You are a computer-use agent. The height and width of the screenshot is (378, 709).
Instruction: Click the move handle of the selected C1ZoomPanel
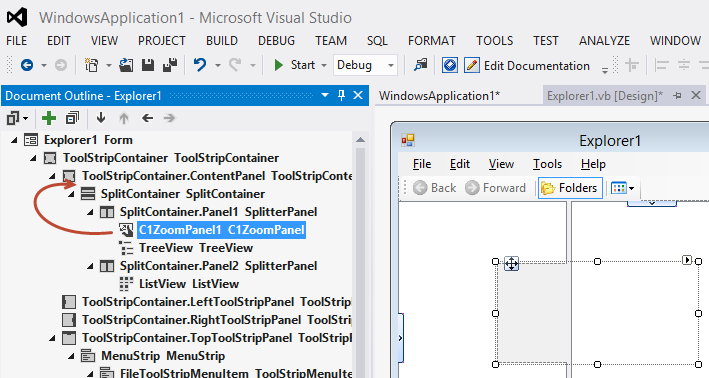[511, 263]
